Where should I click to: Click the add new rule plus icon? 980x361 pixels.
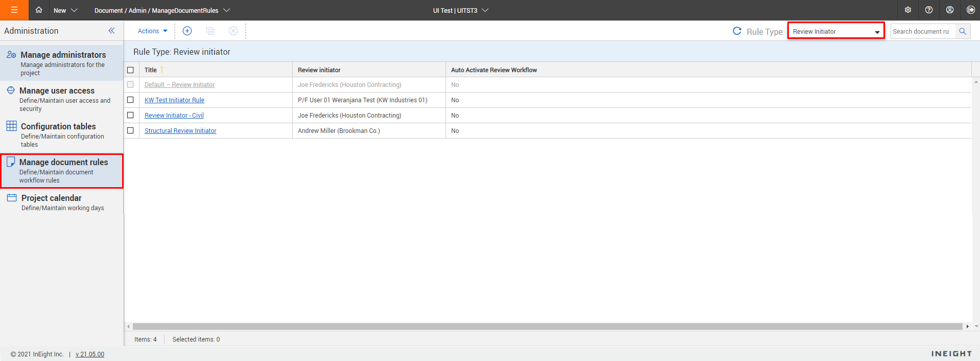coord(187,31)
